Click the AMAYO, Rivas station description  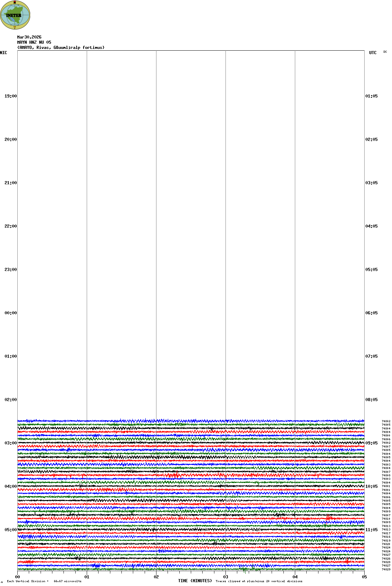point(61,48)
